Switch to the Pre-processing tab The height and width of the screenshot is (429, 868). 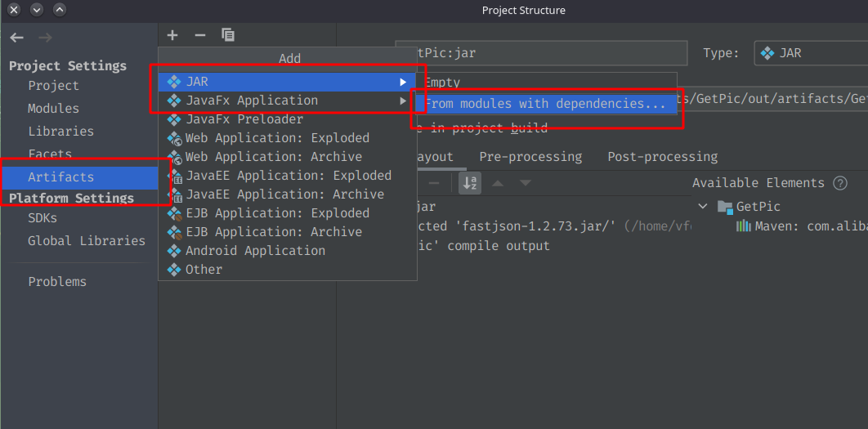530,157
